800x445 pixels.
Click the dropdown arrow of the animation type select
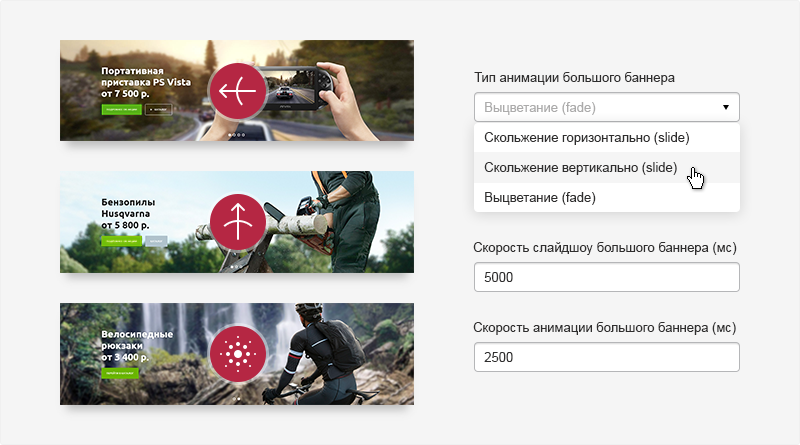[726, 107]
